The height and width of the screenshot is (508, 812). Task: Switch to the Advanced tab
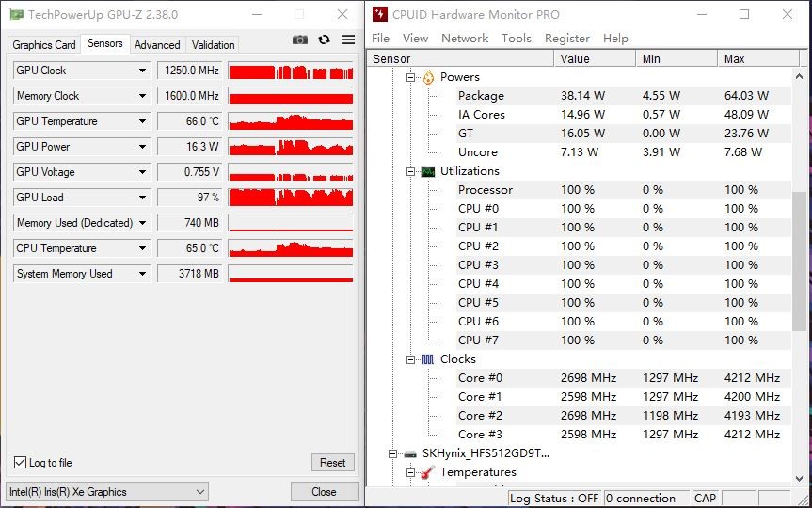click(157, 45)
